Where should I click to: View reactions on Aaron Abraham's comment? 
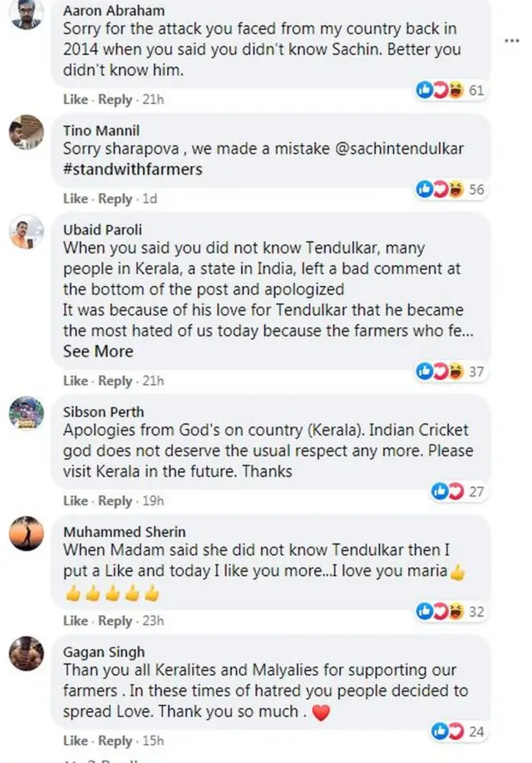tap(450, 91)
